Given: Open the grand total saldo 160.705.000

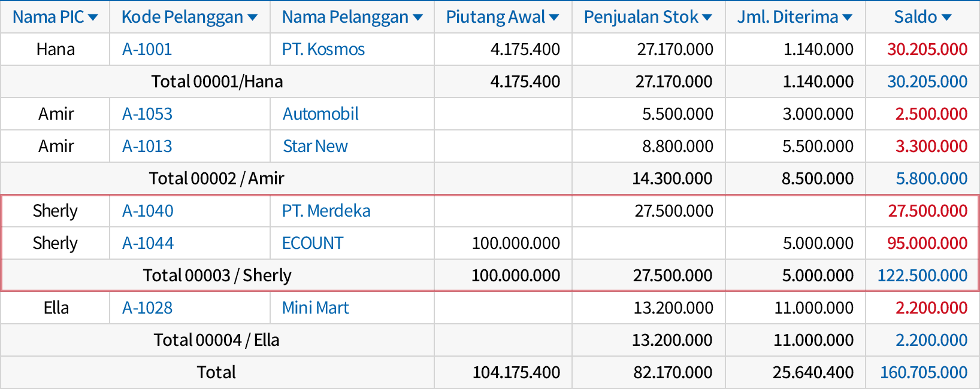Looking at the screenshot, I should [x=924, y=373].
